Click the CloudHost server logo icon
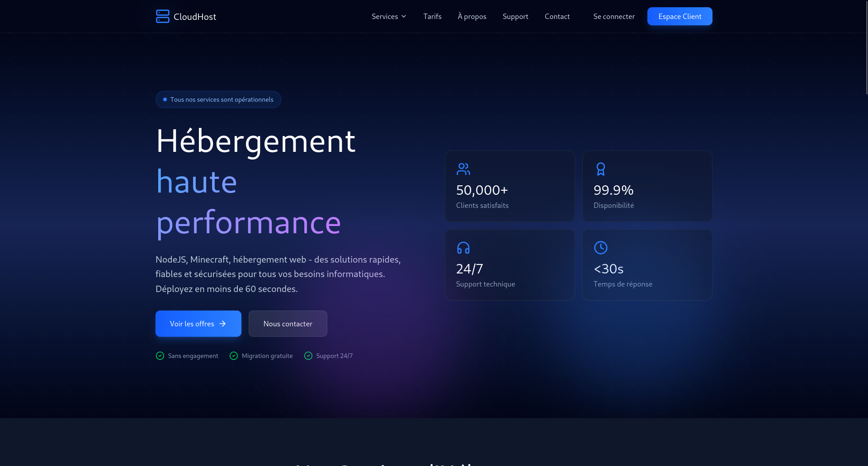The width and height of the screenshot is (868, 466). pyautogui.click(x=162, y=16)
